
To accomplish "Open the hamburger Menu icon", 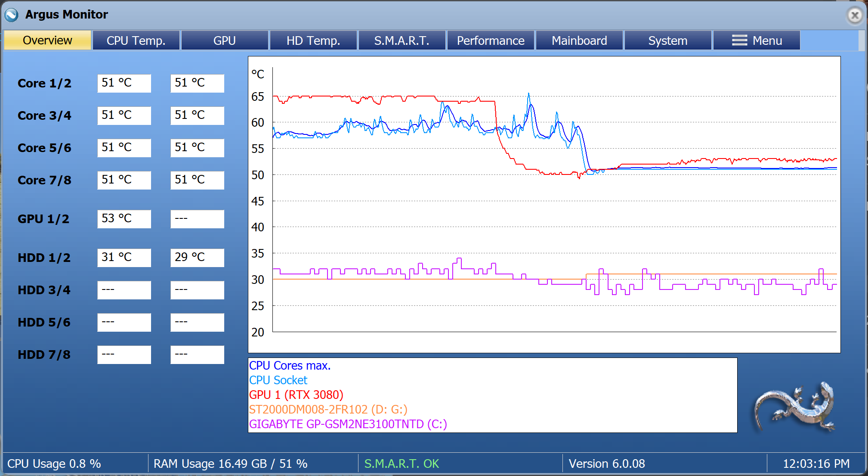I will pyautogui.click(x=739, y=40).
